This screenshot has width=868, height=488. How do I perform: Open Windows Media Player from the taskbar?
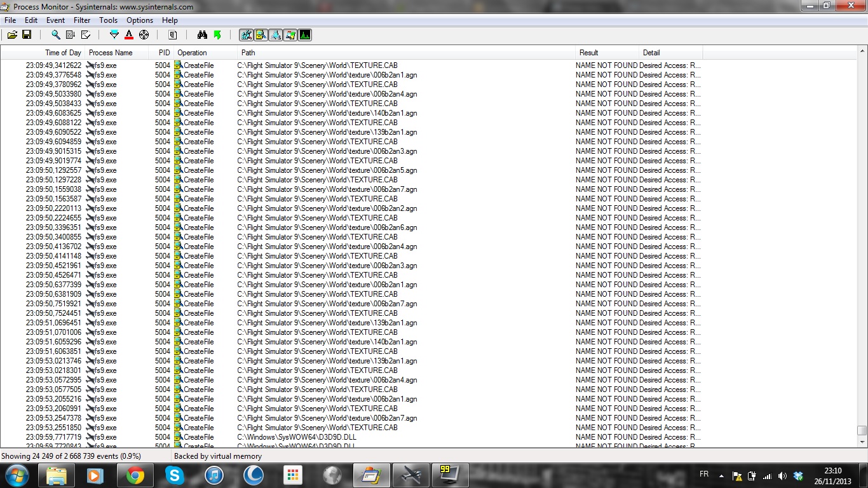tap(95, 475)
